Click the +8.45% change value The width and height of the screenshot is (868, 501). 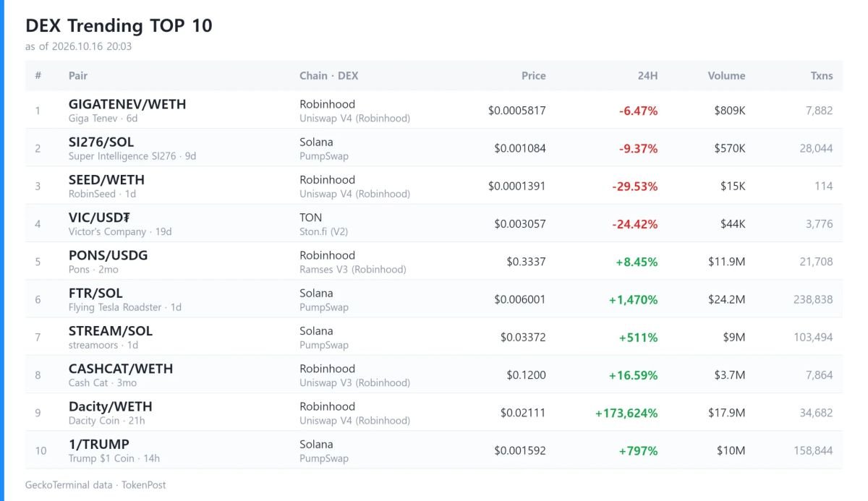tap(637, 262)
